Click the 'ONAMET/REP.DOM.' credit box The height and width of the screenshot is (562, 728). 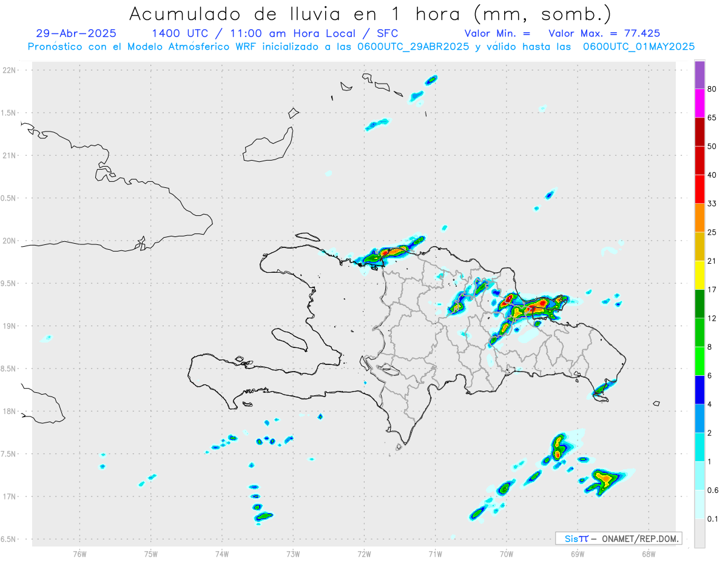pyautogui.click(x=619, y=538)
